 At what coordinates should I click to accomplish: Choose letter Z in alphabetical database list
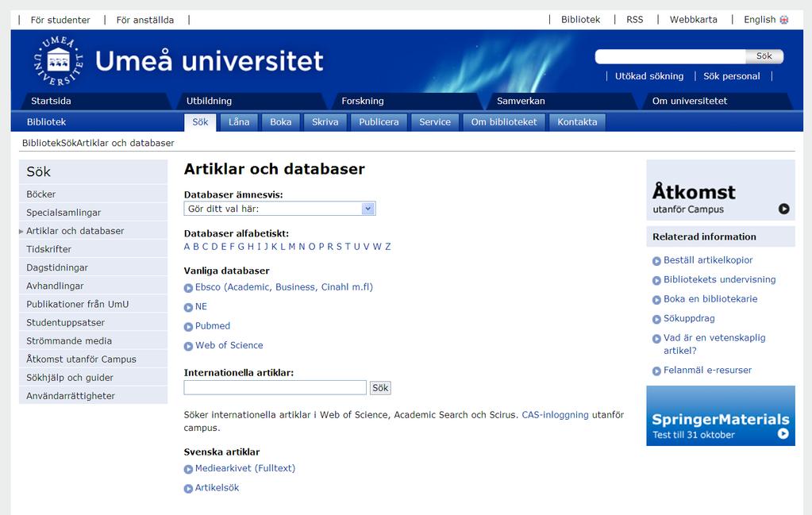click(388, 247)
